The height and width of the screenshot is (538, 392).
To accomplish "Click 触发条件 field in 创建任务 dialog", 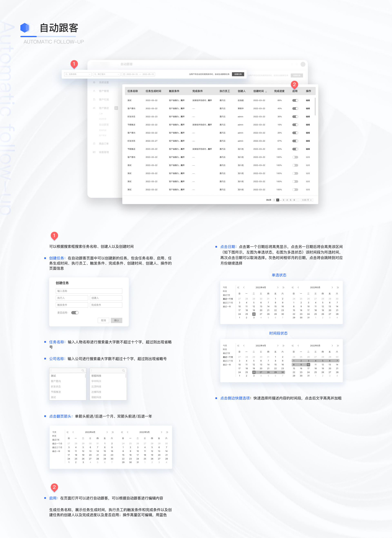I will click(x=72, y=305).
